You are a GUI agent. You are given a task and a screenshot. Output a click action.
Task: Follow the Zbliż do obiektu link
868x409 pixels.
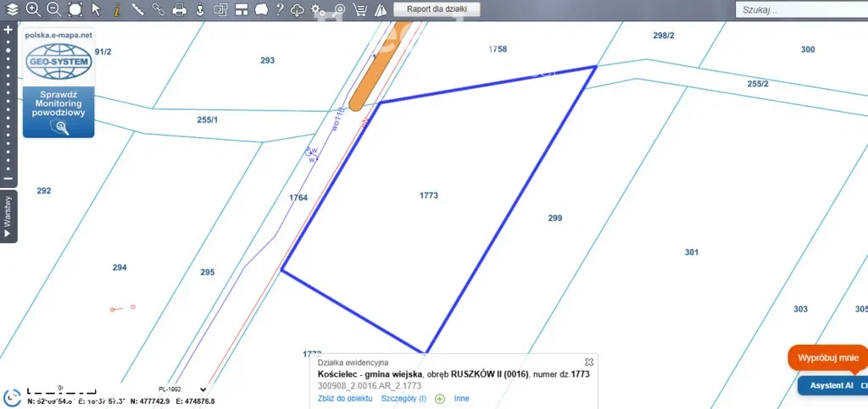coord(344,398)
